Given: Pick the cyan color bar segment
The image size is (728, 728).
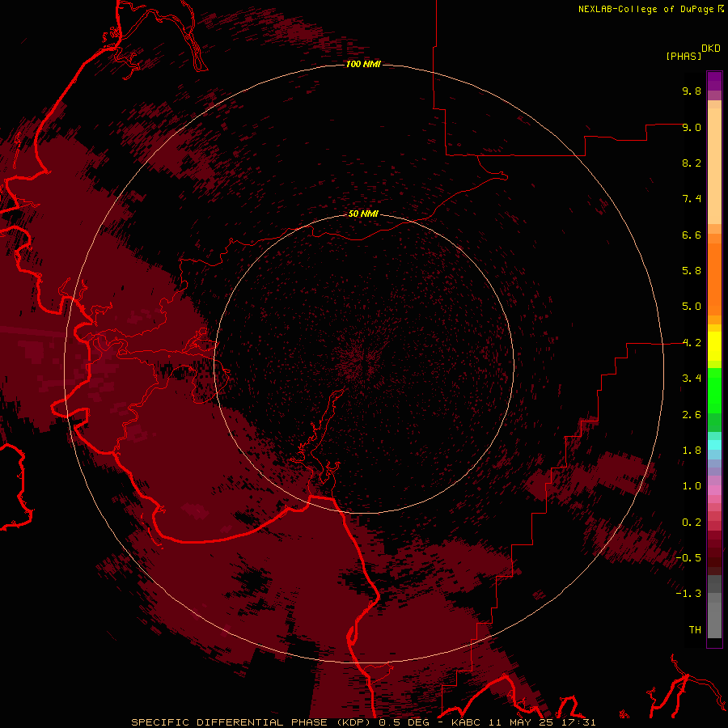Looking at the screenshot, I should pos(714,445).
